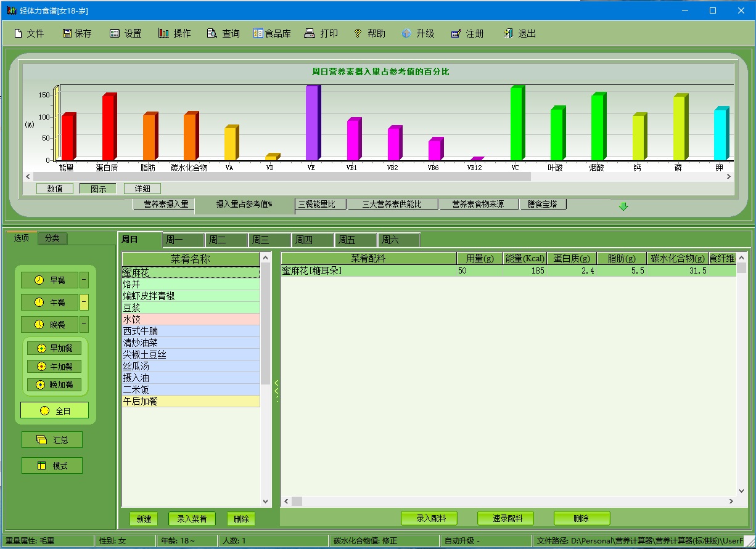Open the 三餐能量比 tab
756x549 pixels.
click(x=321, y=205)
